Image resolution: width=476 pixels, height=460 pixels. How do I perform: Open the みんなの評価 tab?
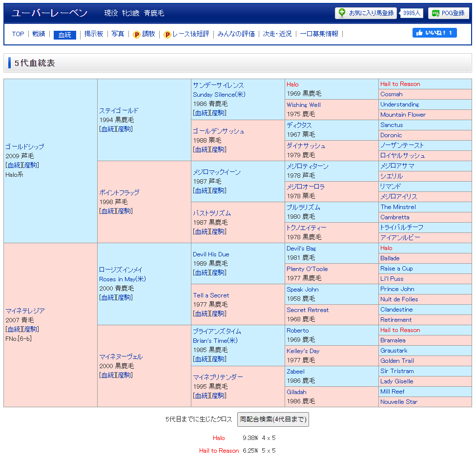tap(236, 34)
